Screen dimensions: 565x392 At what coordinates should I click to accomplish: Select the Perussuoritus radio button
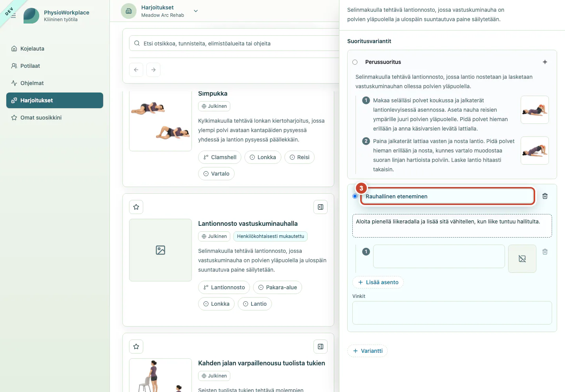coord(355,62)
